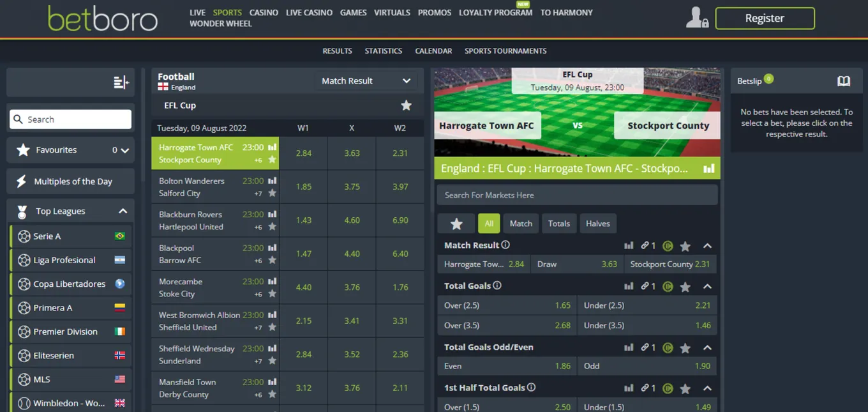Open statistics icon for Harrogate Town AFC row
Image resolution: width=868 pixels, height=412 pixels.
coord(273,147)
